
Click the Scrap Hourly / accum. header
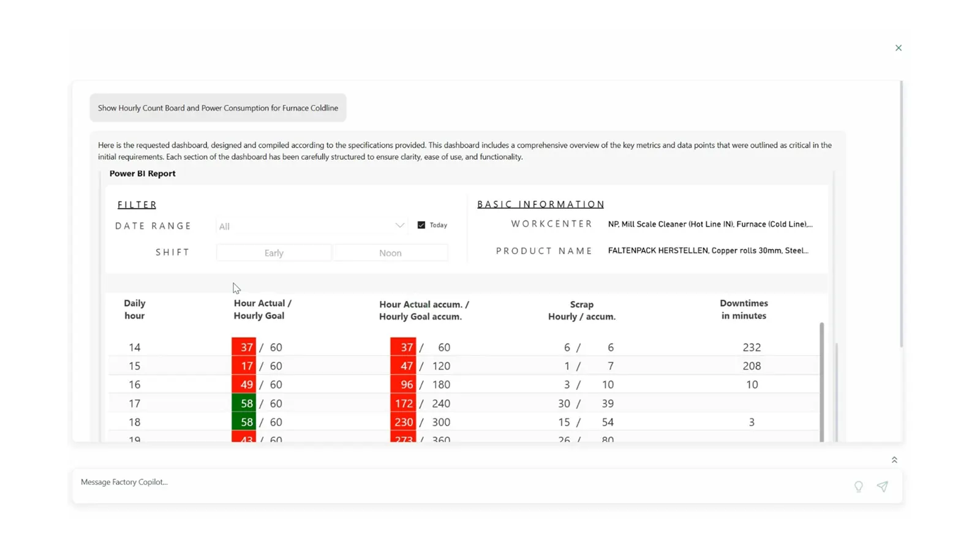[x=582, y=310]
